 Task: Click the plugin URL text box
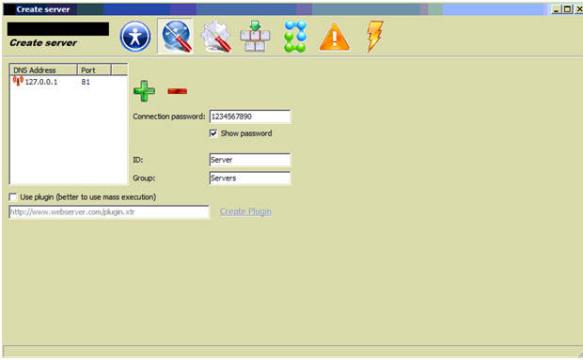(x=109, y=212)
